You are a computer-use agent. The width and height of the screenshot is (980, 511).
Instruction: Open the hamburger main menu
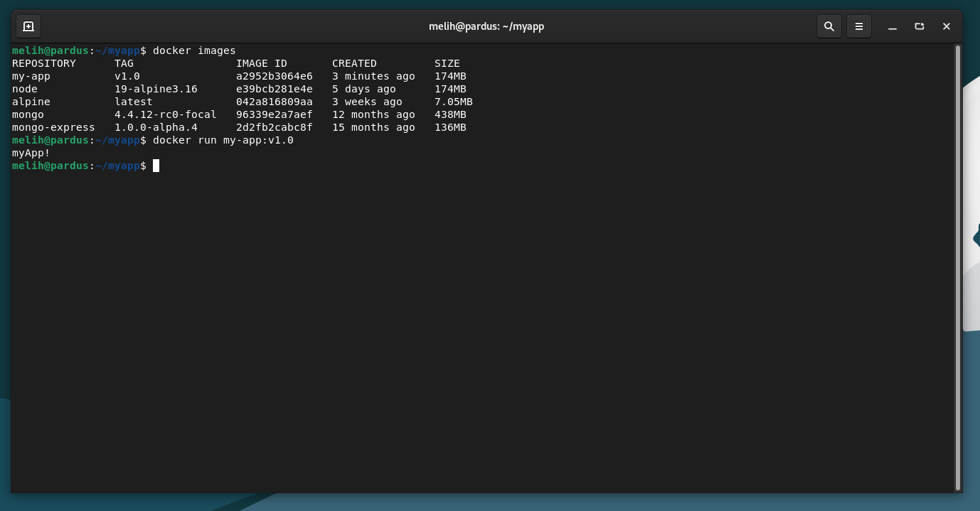(859, 26)
